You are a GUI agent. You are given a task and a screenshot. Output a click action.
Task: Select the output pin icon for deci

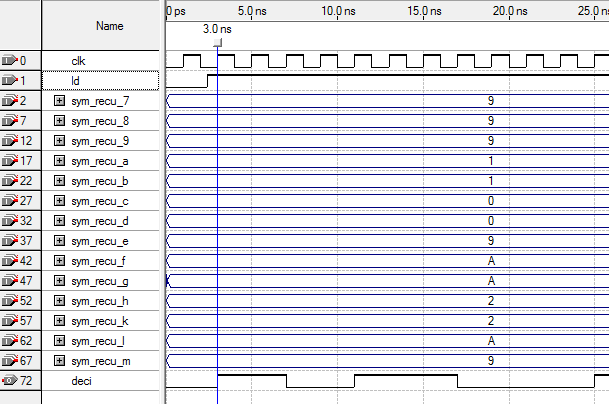tap(11, 381)
